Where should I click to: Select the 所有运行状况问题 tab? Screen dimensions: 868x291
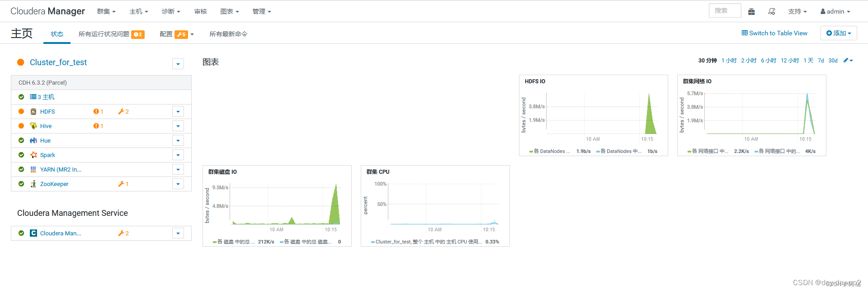coord(112,34)
